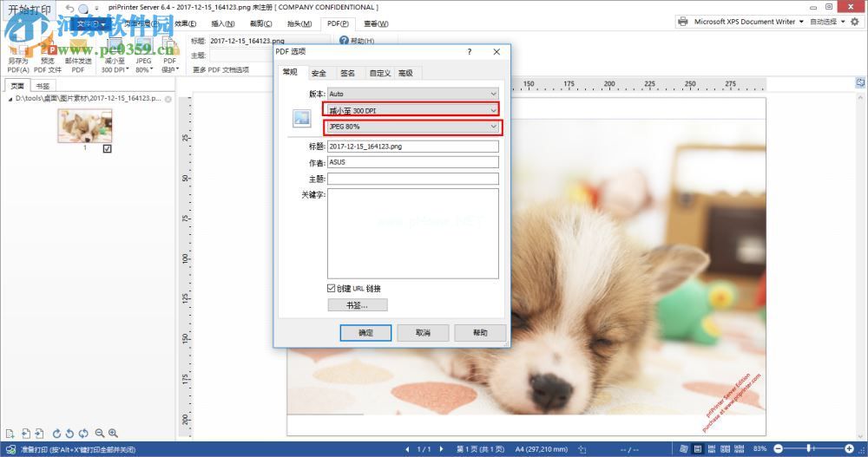This screenshot has height=457, width=868.
Task: Open the Insert (N) ribbon menu
Action: (223, 23)
